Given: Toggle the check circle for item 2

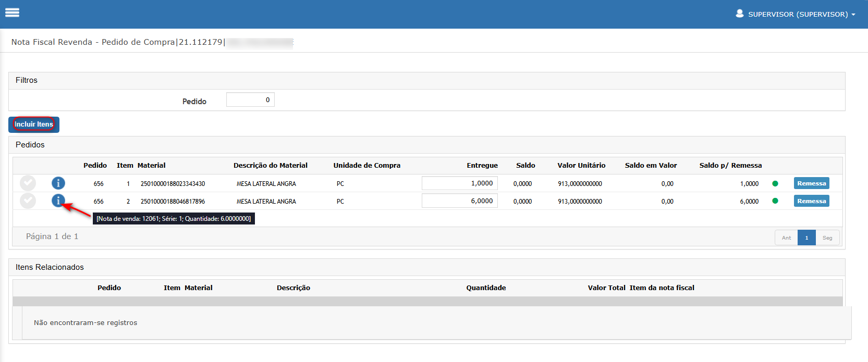Looking at the screenshot, I should tap(28, 201).
